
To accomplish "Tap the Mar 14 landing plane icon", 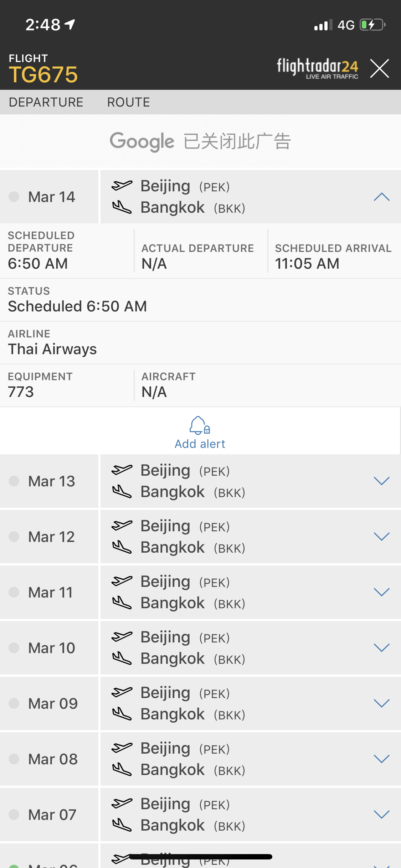I will pos(122,207).
